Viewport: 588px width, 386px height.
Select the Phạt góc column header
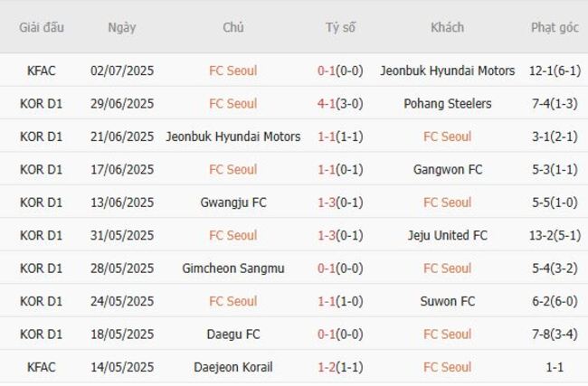click(x=555, y=27)
